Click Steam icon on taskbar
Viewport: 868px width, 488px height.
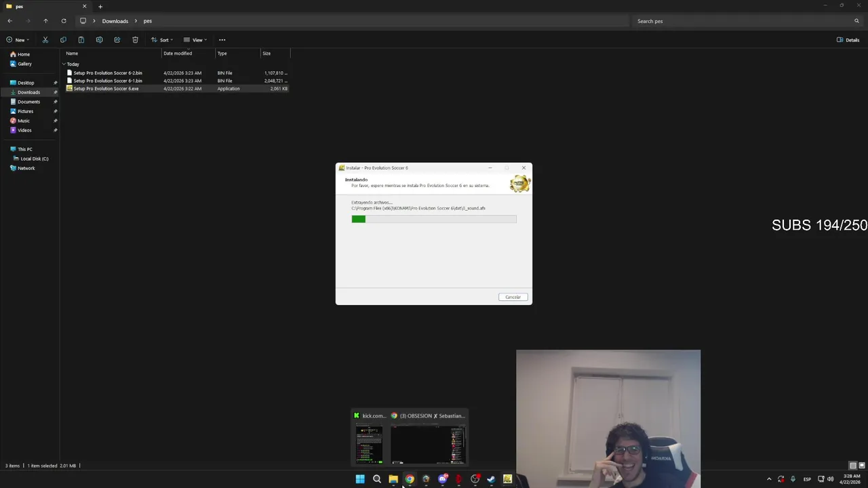click(x=491, y=479)
